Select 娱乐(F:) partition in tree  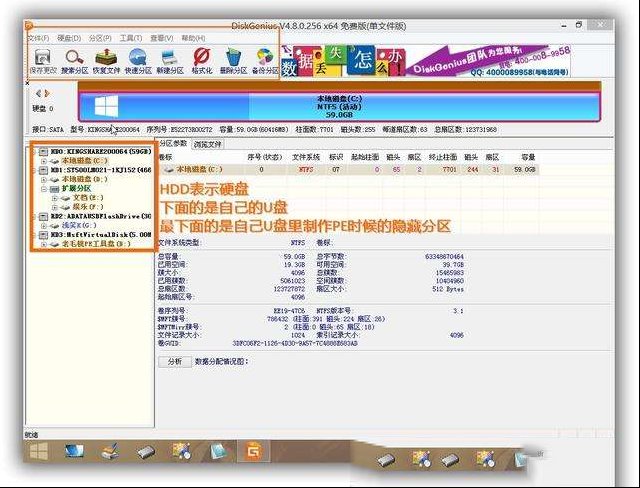(88, 207)
